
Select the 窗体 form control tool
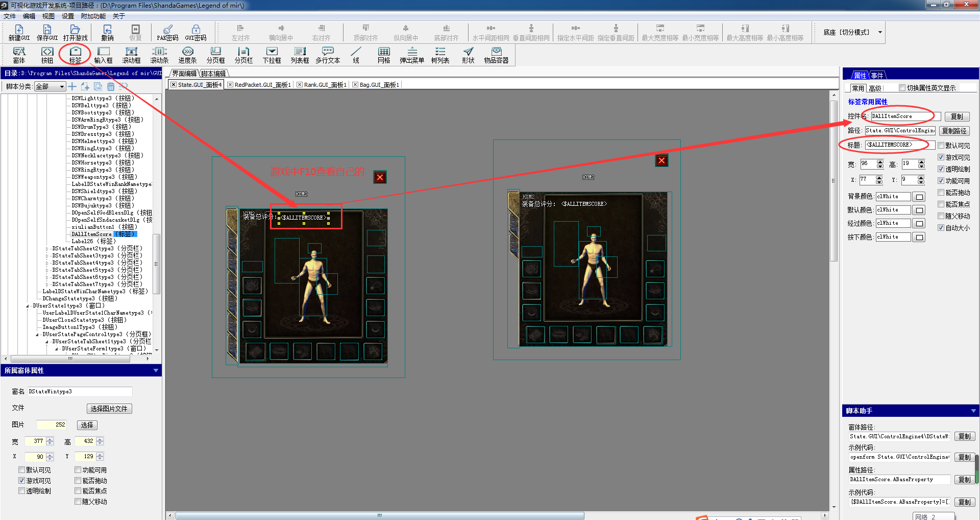click(x=19, y=55)
